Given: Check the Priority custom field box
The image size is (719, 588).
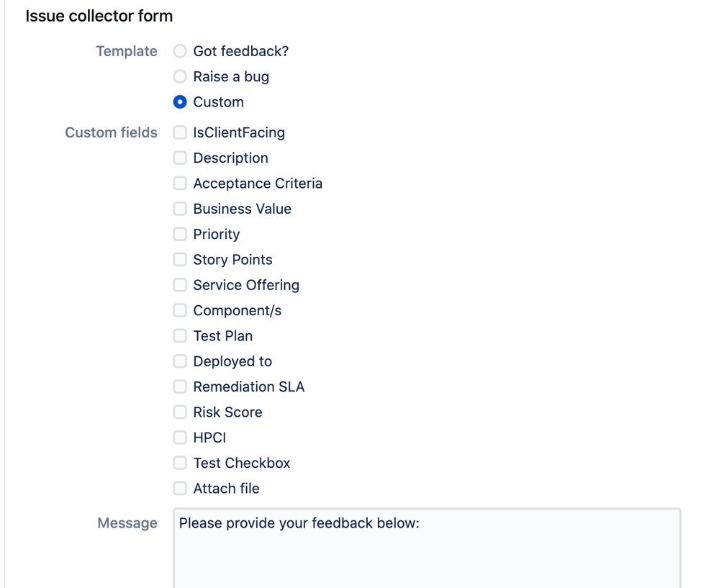Looking at the screenshot, I should point(180,234).
